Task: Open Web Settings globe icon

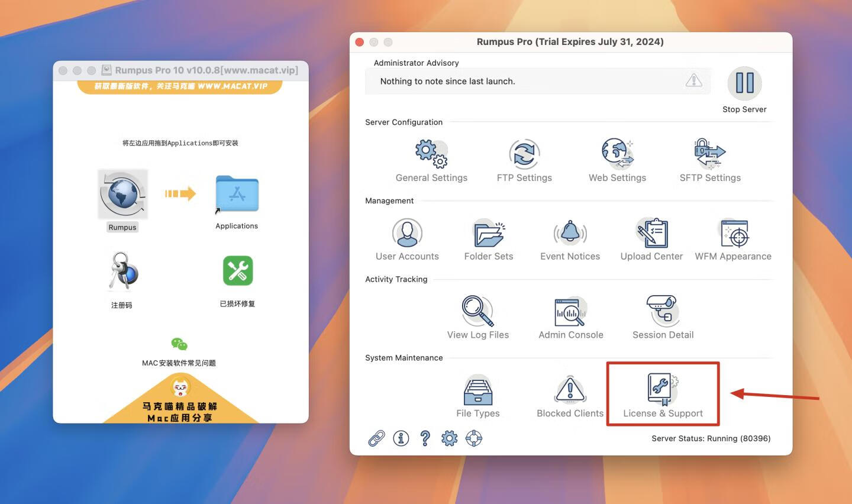Action: 617,154
